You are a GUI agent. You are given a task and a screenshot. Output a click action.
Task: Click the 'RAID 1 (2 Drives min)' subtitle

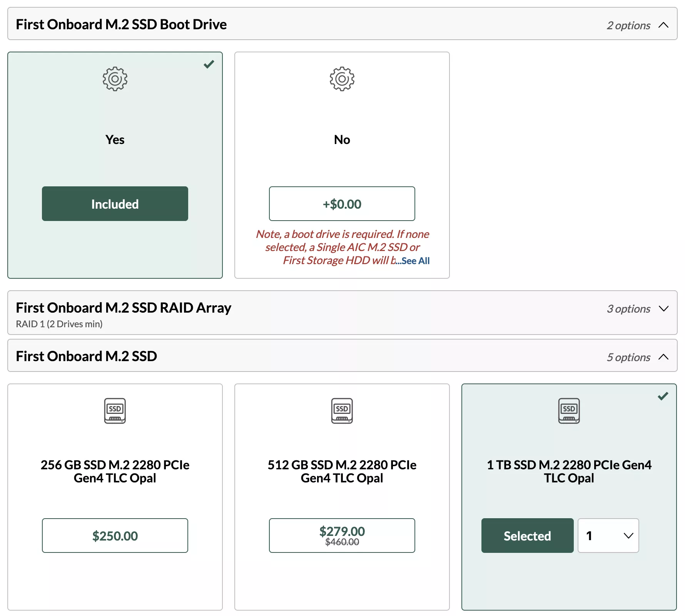coord(59,324)
